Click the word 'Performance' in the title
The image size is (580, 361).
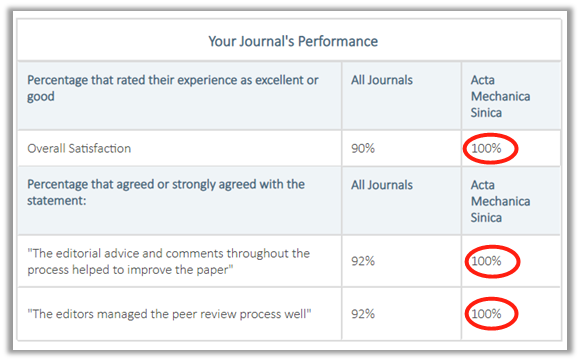pos(338,41)
